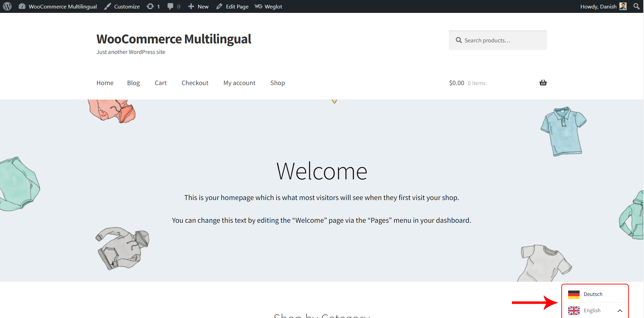Open the WordPress logo menu
This screenshot has width=644, height=318.
7,6
